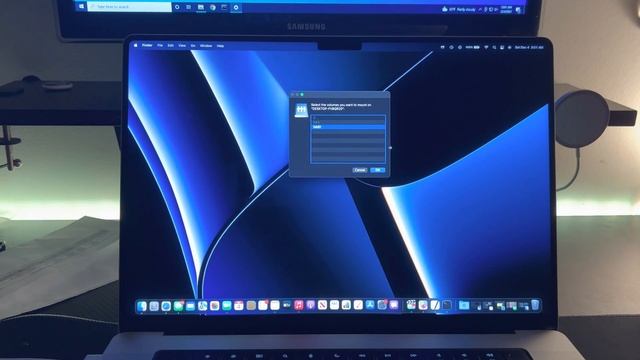Open Maps from the Dock
Viewport: 640px width, 360px height.
pos(202,306)
